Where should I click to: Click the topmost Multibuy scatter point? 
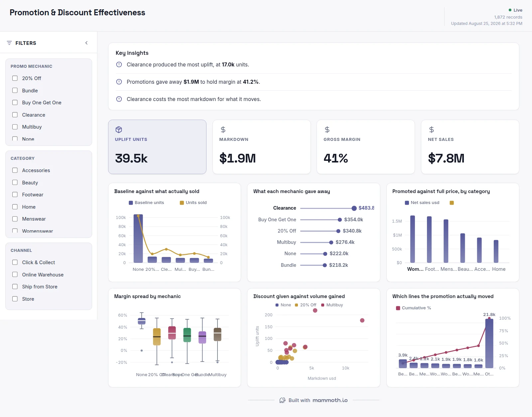coord(315,310)
